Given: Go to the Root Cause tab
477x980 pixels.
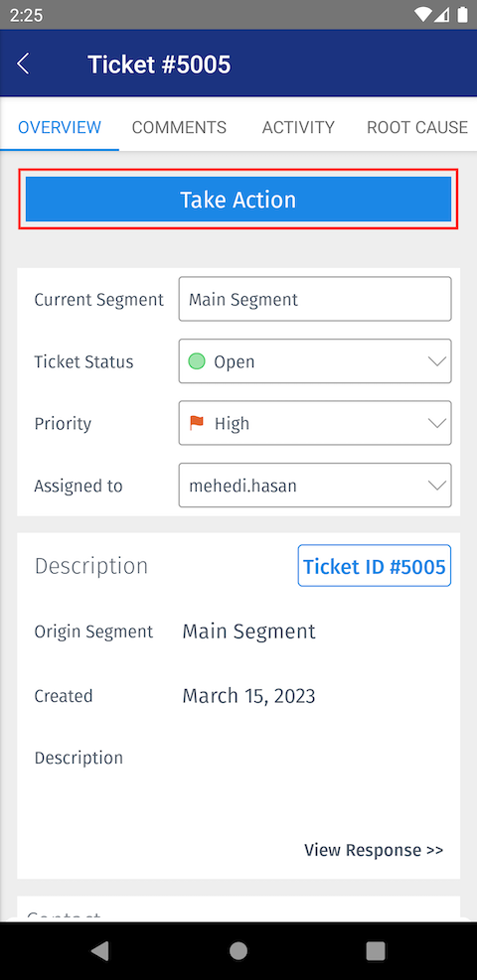Looking at the screenshot, I should tap(417, 127).
